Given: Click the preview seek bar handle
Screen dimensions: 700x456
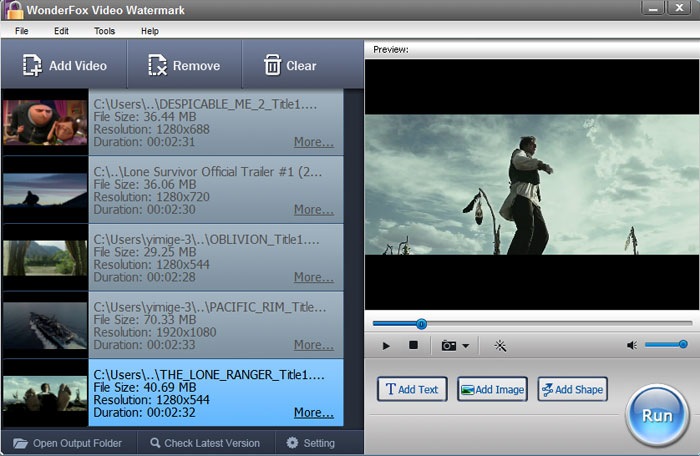Looking at the screenshot, I should 421,324.
